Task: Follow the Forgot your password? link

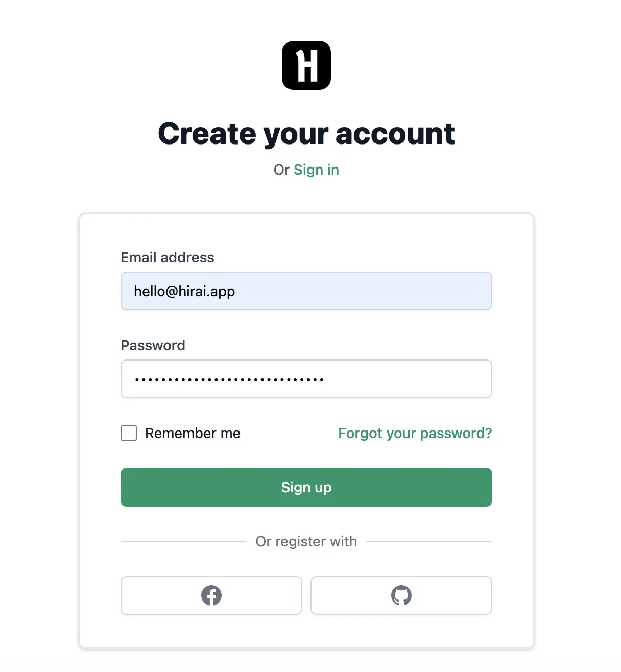Action: pos(415,433)
